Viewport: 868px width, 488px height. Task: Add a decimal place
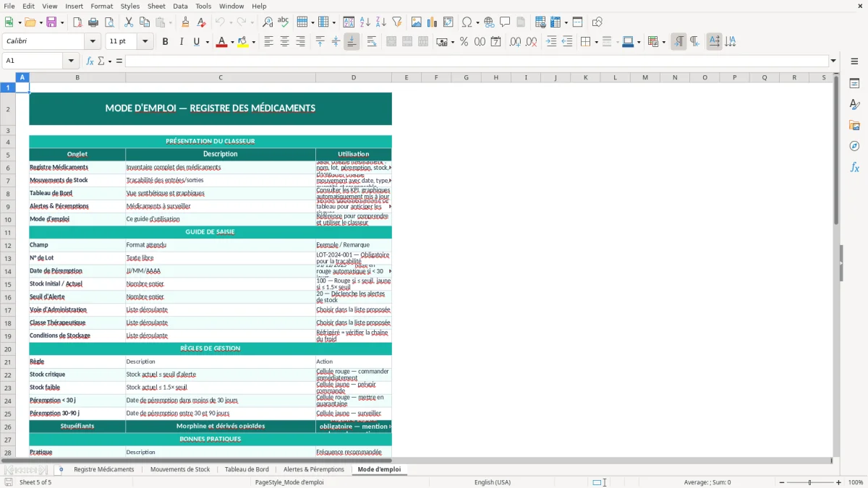click(515, 42)
